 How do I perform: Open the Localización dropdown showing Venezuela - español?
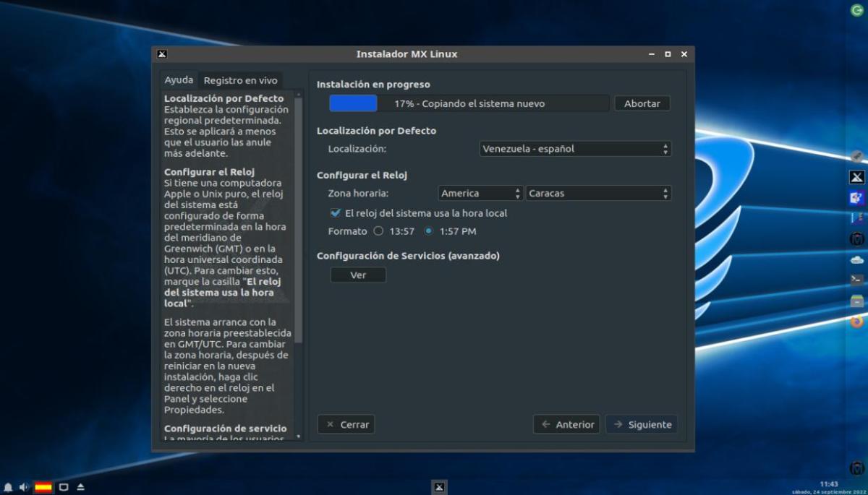coord(576,149)
